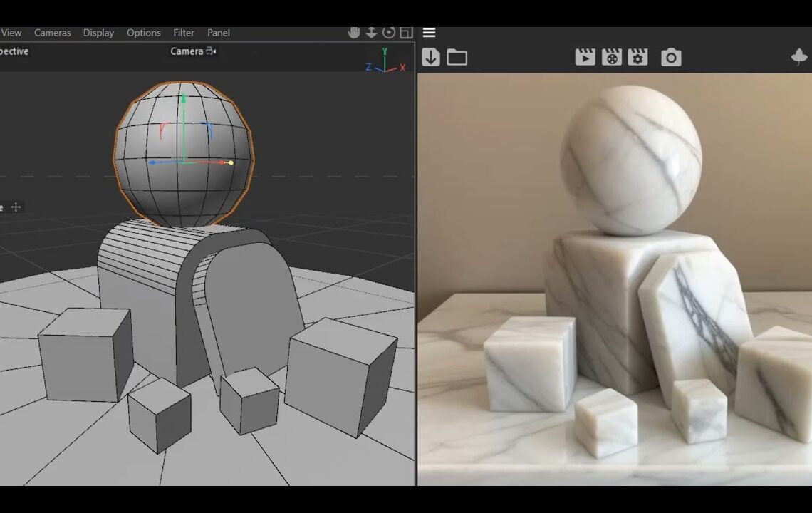Viewport: 812px width, 513px height.
Task: Click the small move cross icon on left edge
Action: click(x=16, y=207)
